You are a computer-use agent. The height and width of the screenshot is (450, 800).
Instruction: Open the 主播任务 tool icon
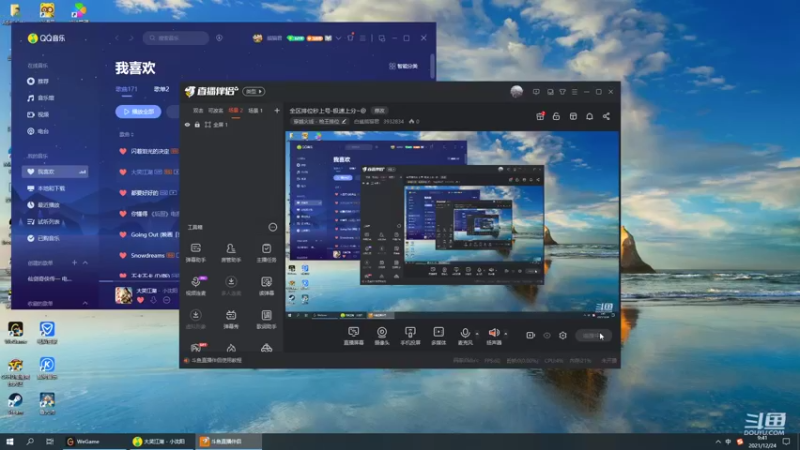point(266,252)
